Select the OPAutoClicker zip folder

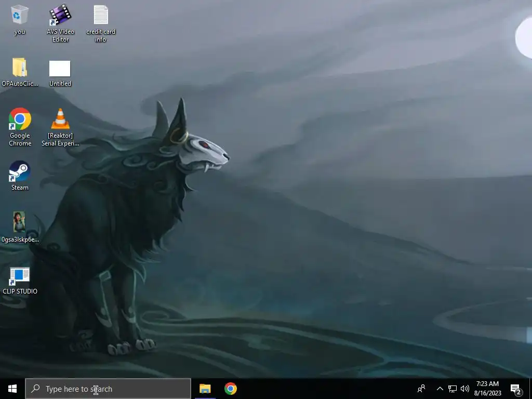coord(20,72)
